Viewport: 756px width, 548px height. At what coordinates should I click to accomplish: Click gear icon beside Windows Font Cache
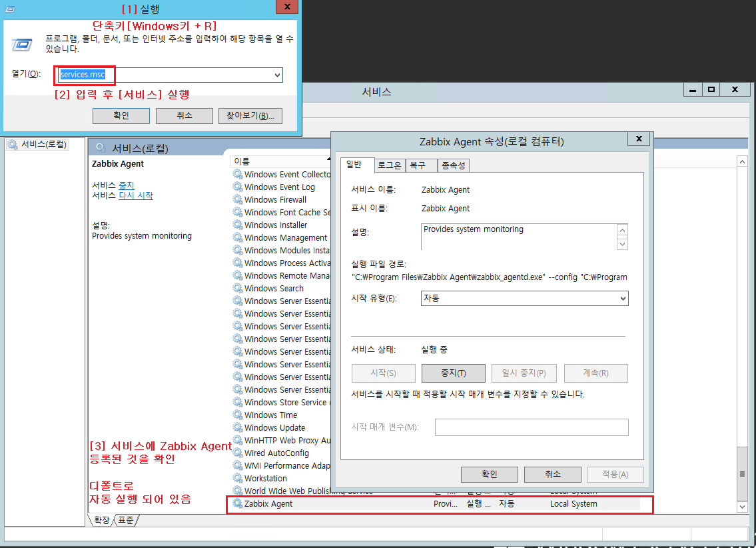[x=238, y=212]
